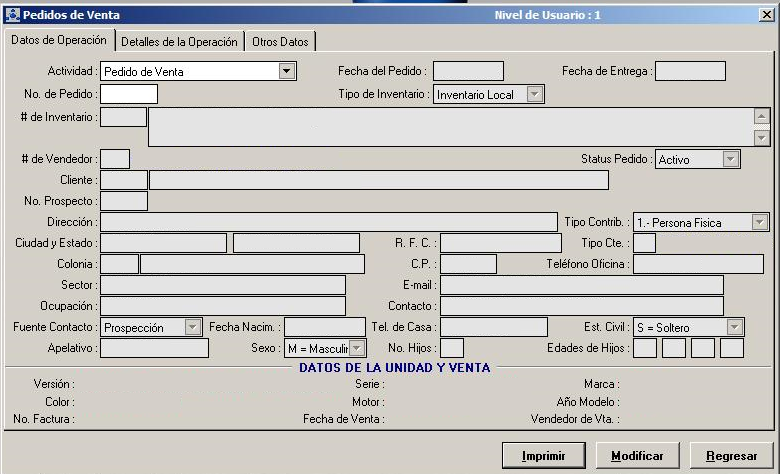Select the Datos de Operación tab

coord(58,41)
